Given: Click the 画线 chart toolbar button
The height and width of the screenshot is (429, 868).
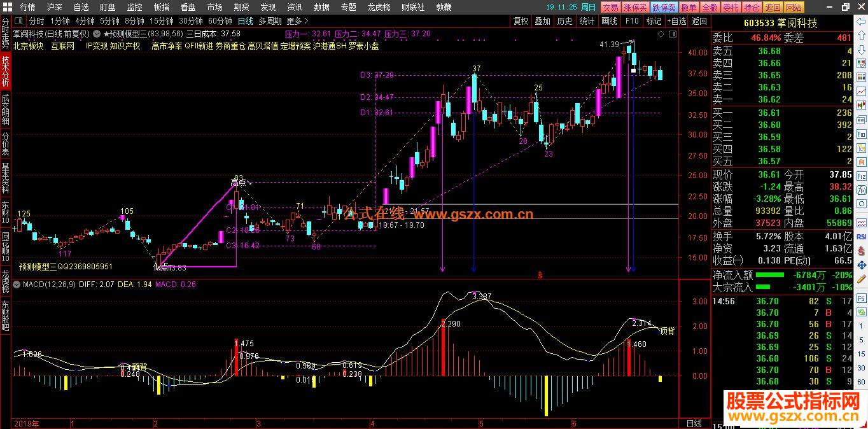Looking at the screenshot, I should tap(610, 21).
